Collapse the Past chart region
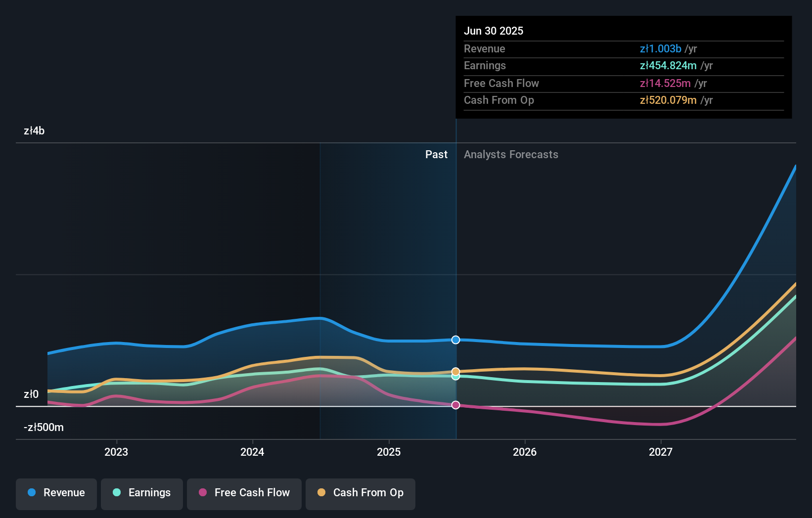This screenshot has height=518, width=812. click(x=436, y=155)
